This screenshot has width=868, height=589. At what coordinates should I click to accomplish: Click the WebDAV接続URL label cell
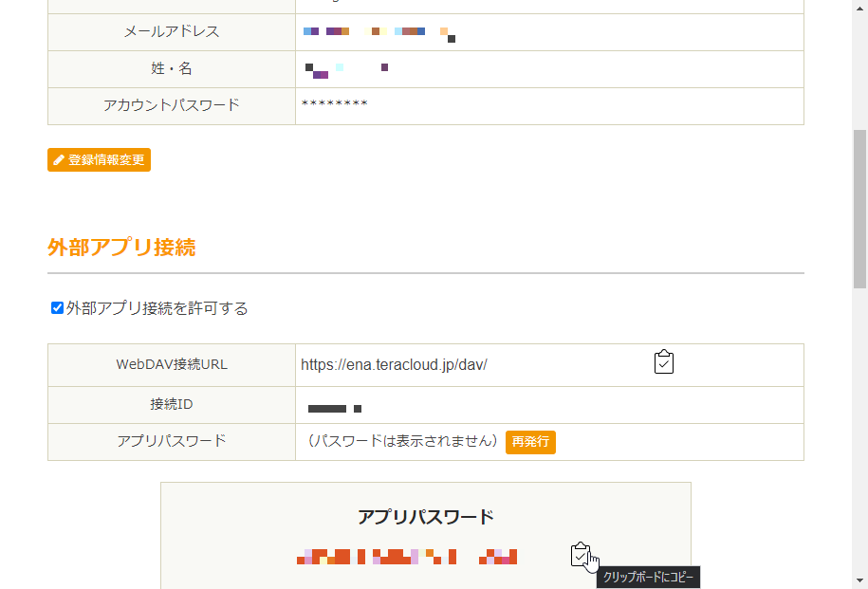pos(172,365)
